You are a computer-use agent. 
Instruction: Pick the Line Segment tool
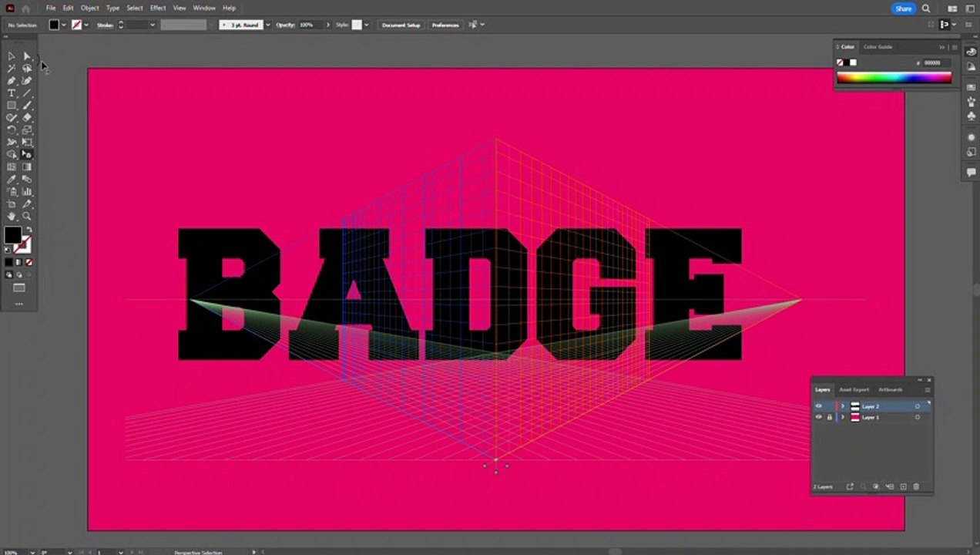[27, 93]
